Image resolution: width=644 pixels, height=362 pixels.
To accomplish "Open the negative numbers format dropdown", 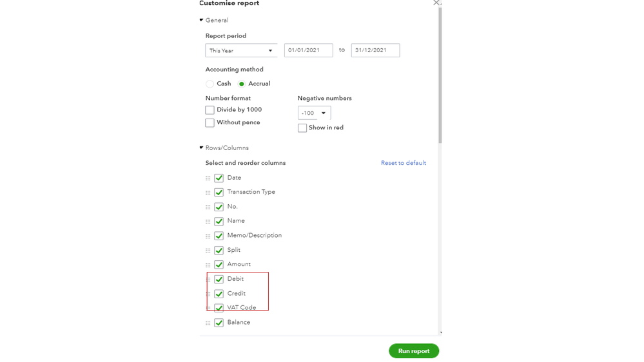I will point(314,113).
